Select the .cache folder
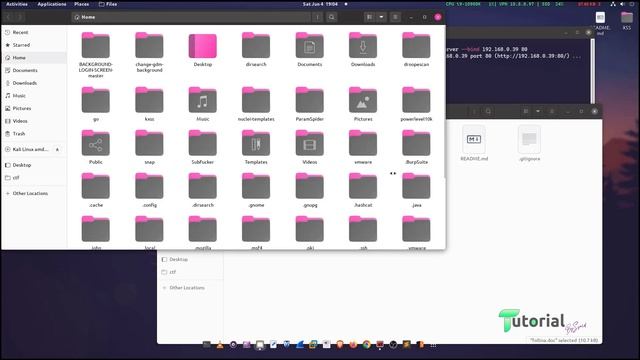The image size is (640, 360). [96, 190]
